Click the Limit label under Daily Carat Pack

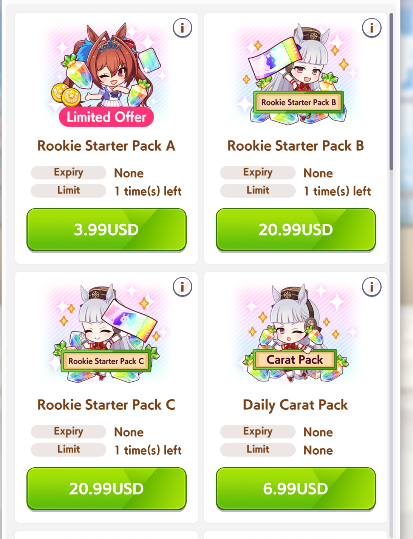tap(258, 449)
